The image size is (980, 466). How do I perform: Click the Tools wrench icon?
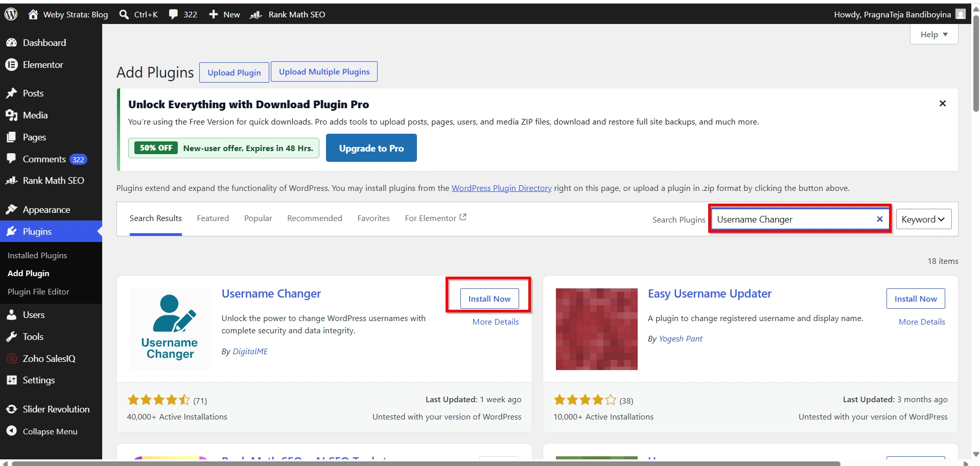click(x=11, y=337)
